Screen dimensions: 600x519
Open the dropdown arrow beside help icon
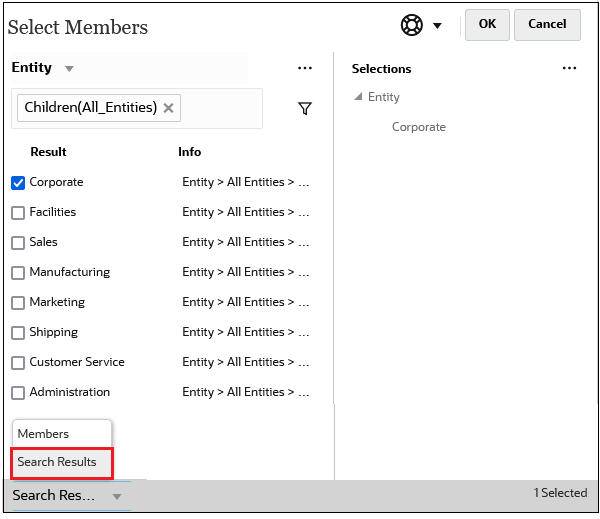(437, 26)
